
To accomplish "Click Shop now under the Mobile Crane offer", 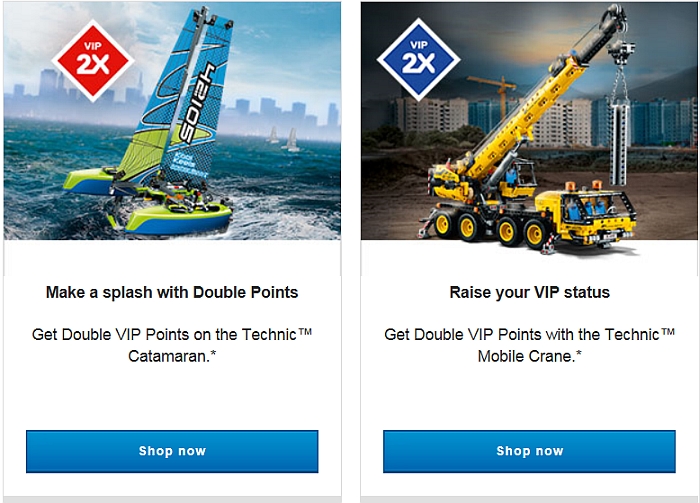I will click(529, 451).
